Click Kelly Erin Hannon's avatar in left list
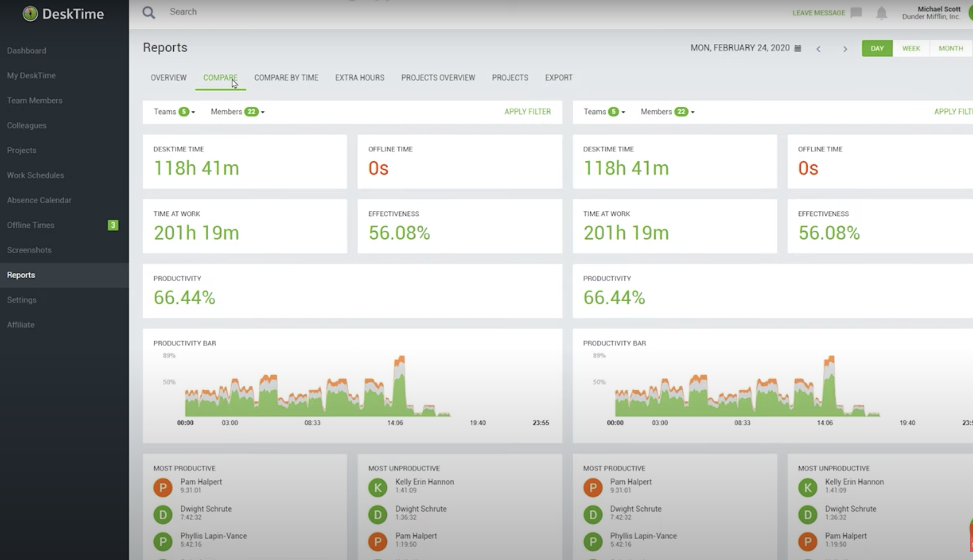973x560 pixels. pos(377,487)
